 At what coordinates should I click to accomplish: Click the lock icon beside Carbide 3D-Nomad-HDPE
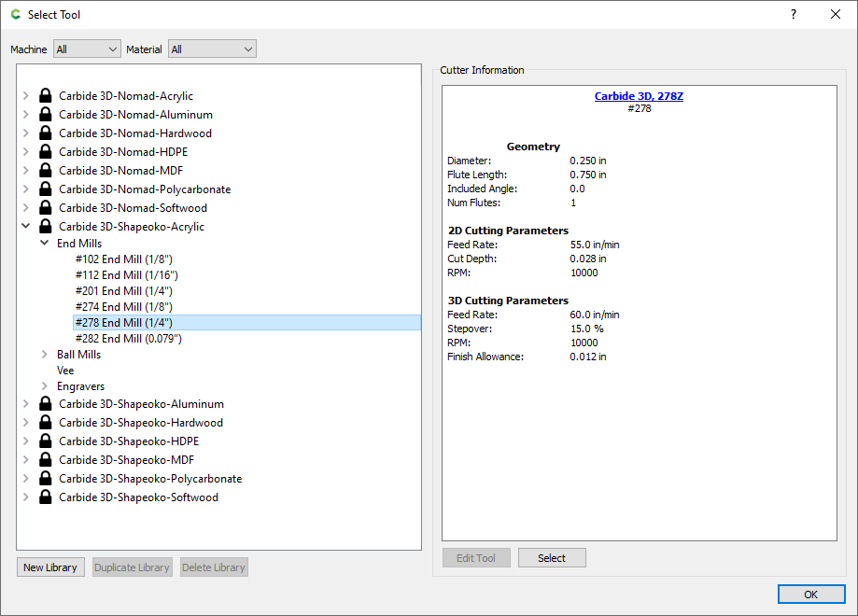pyautogui.click(x=46, y=151)
